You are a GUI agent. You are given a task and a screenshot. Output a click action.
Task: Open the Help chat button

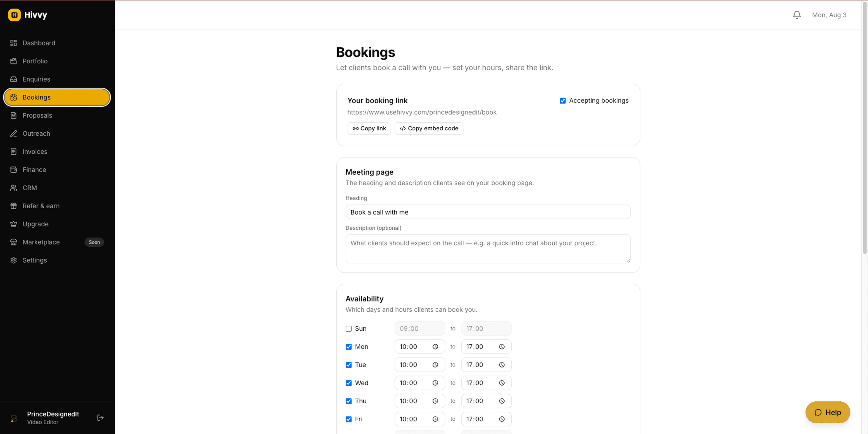(x=827, y=412)
